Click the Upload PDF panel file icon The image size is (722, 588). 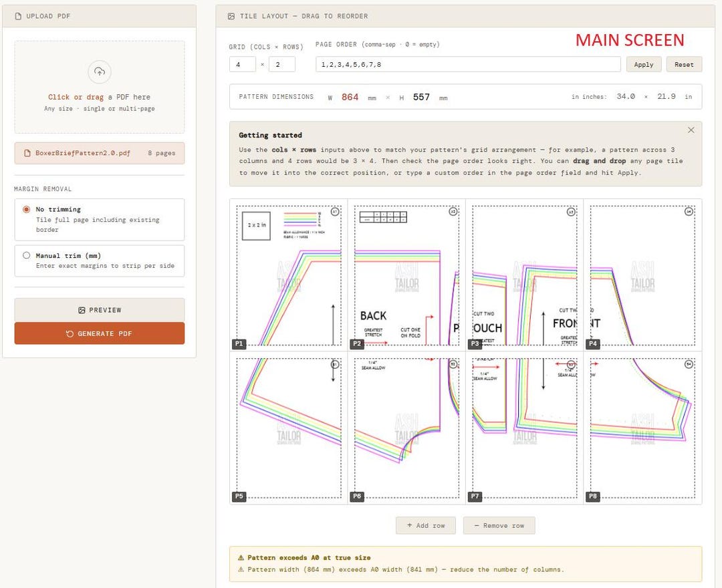point(19,16)
